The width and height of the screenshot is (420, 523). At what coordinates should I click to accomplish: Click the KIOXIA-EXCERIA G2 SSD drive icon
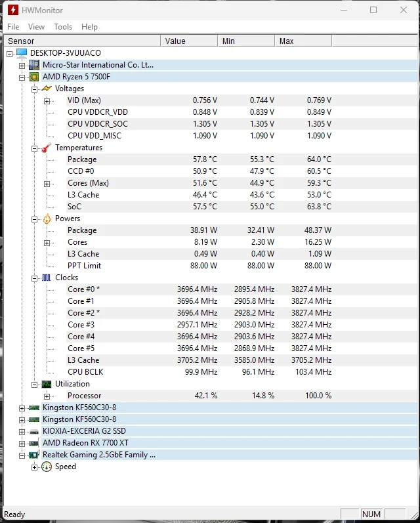pyautogui.click(x=33, y=431)
